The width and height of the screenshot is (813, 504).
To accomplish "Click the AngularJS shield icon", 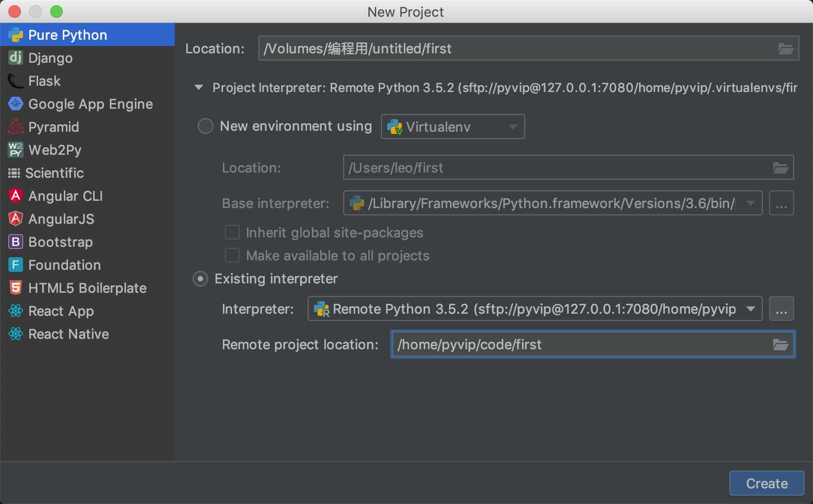I will click(x=16, y=219).
